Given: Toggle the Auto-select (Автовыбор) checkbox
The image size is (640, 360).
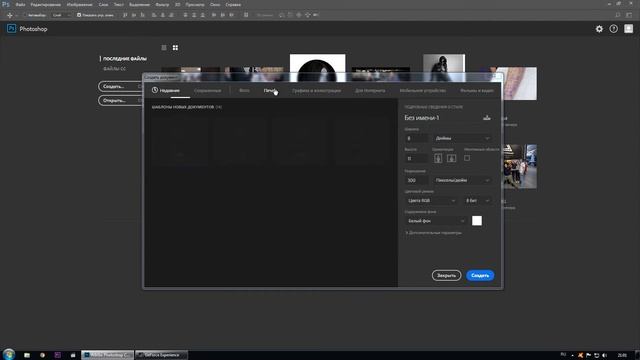Looking at the screenshot, I should (26, 15).
